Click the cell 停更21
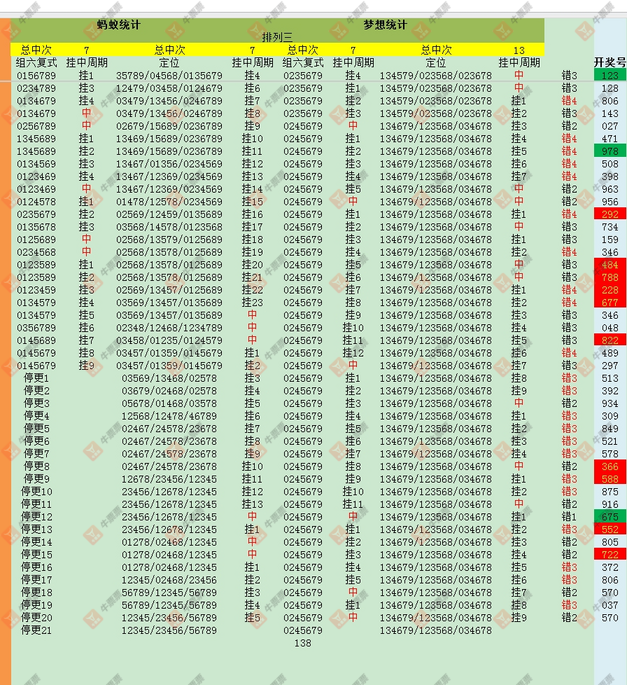The width and height of the screenshot is (627, 685). coord(36,630)
